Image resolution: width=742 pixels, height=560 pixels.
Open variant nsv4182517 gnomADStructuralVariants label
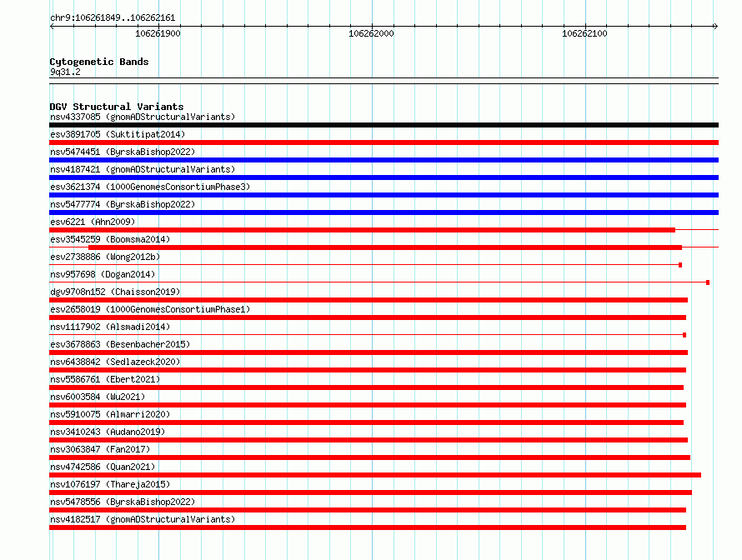[143, 519]
